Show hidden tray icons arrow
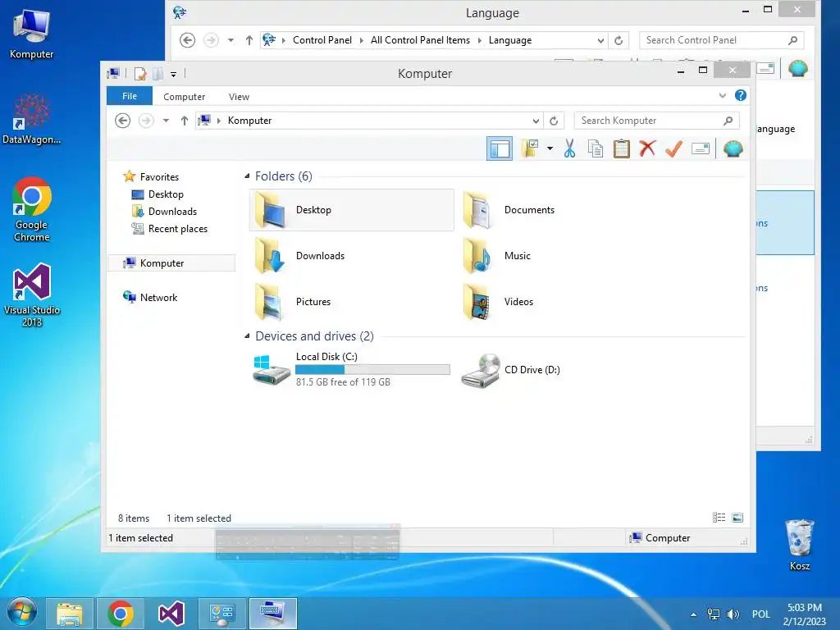 694,614
